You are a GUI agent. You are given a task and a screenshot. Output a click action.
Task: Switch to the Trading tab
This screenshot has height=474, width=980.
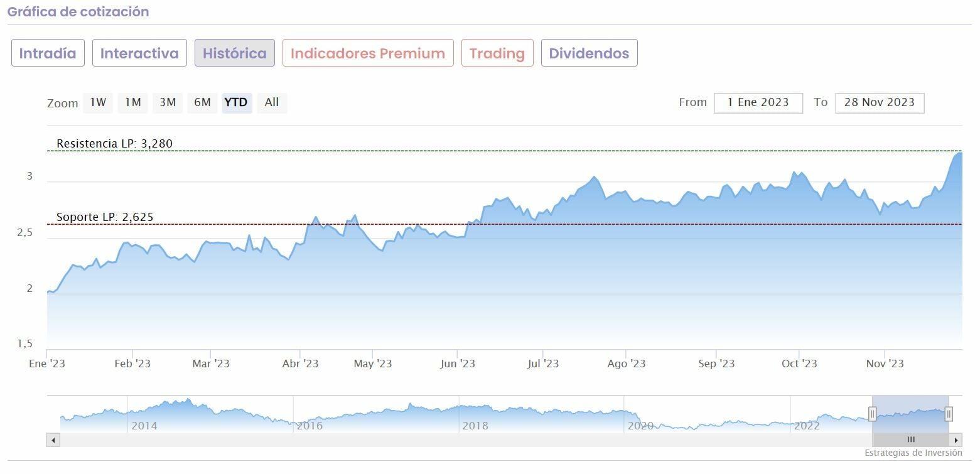497,53
